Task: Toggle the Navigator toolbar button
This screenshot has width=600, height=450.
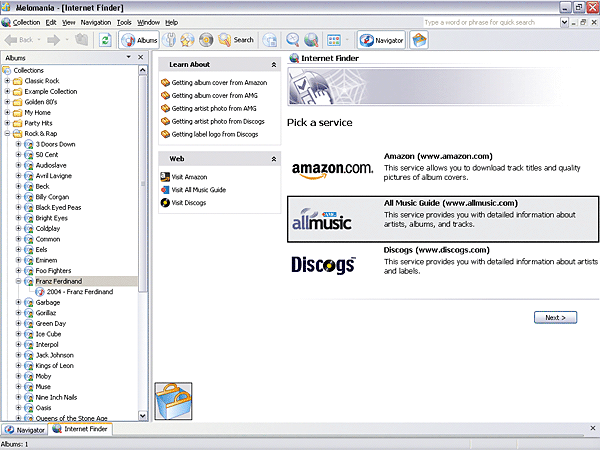Action: 381,40
